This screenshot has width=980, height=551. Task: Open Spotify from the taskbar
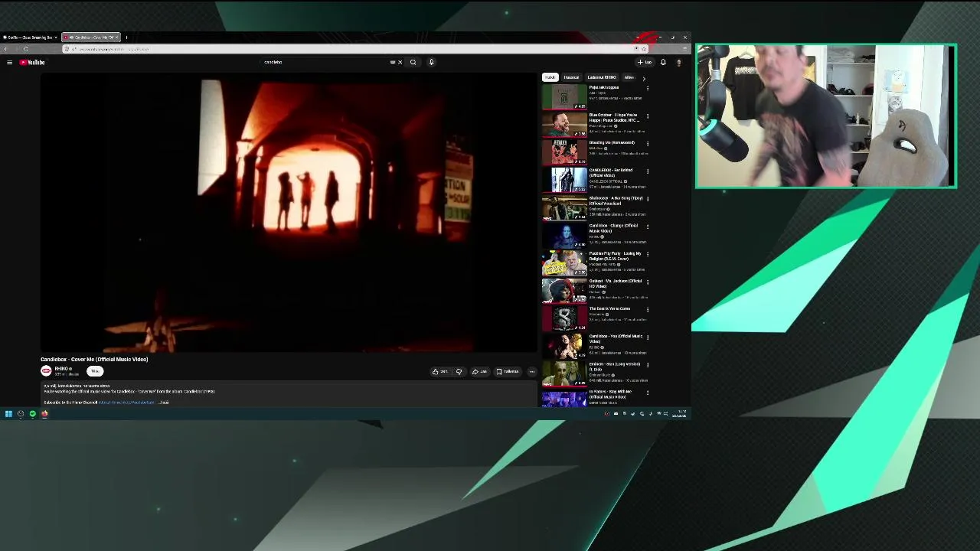tap(32, 413)
